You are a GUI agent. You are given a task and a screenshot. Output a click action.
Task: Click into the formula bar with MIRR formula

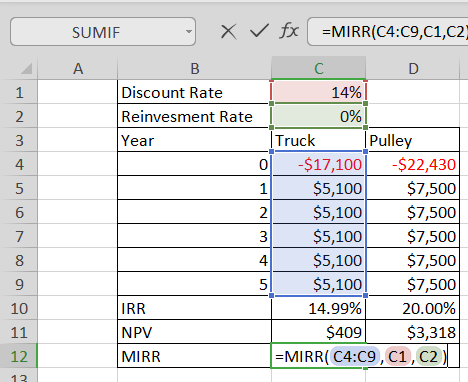click(388, 32)
